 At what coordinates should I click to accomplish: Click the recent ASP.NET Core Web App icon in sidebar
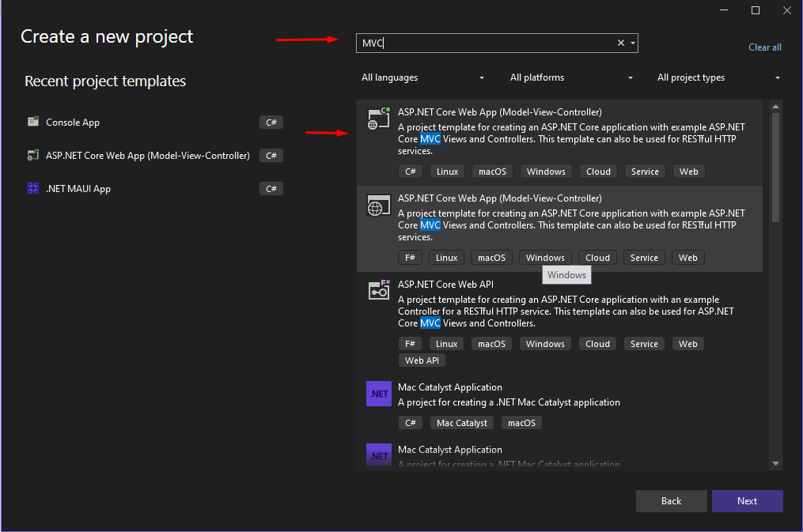32,155
